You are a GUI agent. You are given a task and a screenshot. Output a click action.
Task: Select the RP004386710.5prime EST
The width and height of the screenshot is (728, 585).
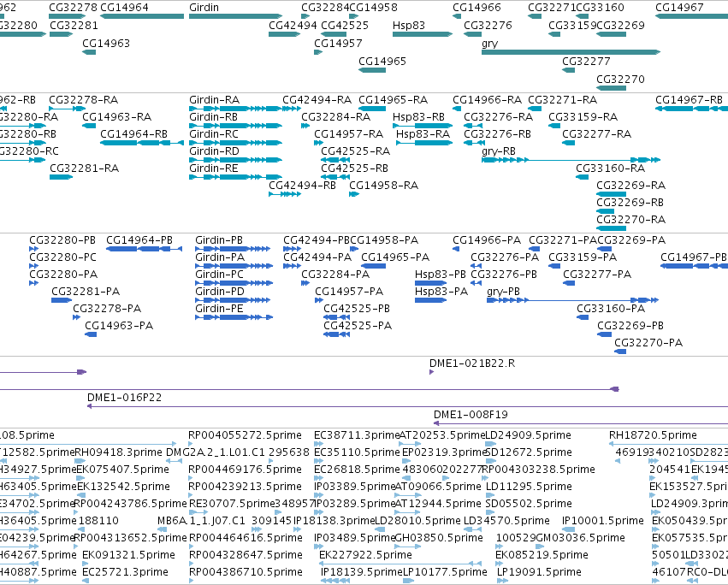click(x=246, y=572)
